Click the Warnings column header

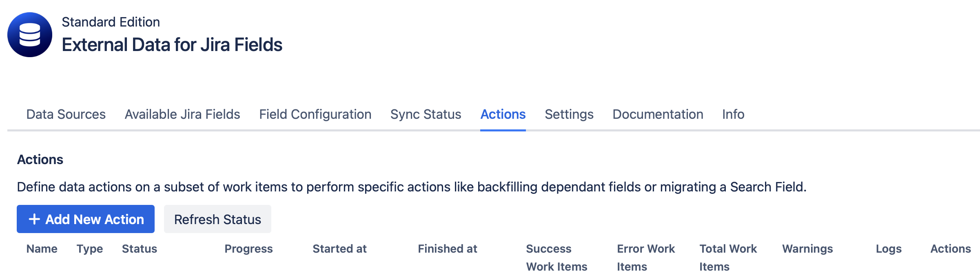(807, 249)
